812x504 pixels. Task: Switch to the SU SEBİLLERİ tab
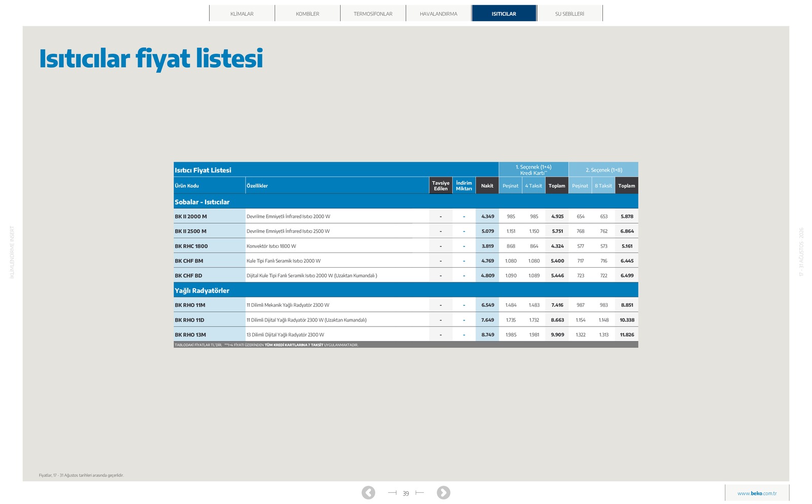[569, 14]
